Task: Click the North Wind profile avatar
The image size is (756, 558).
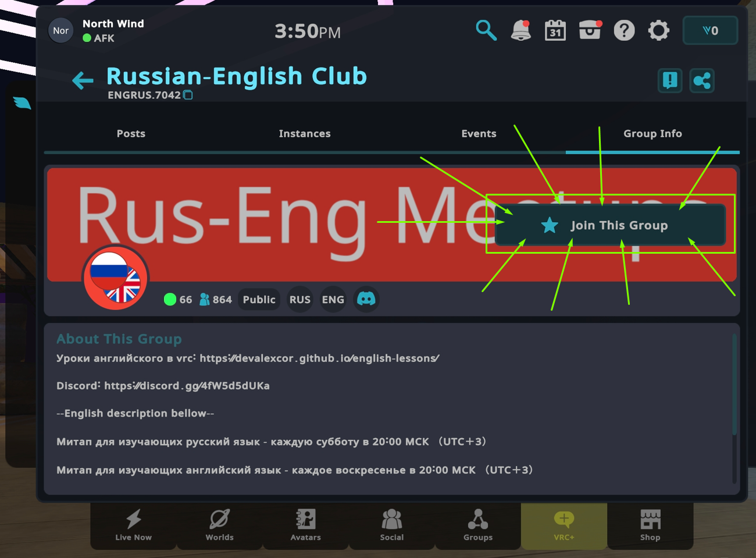Action: (60, 30)
